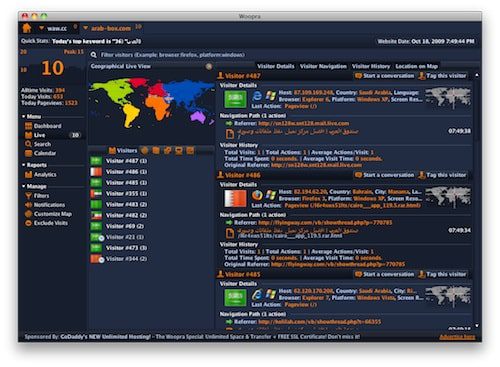Open Filters under Manage
This screenshot has width=500, height=367.
[x=37, y=196]
